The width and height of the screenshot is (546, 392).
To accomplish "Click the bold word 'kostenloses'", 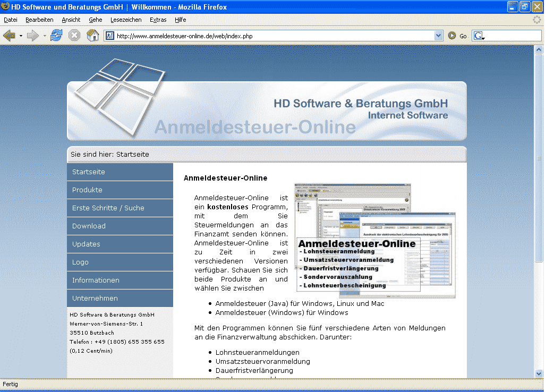I will 228,207.
